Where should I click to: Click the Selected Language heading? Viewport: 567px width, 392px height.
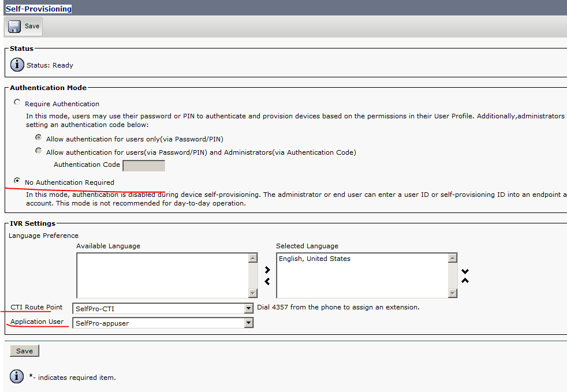(307, 246)
